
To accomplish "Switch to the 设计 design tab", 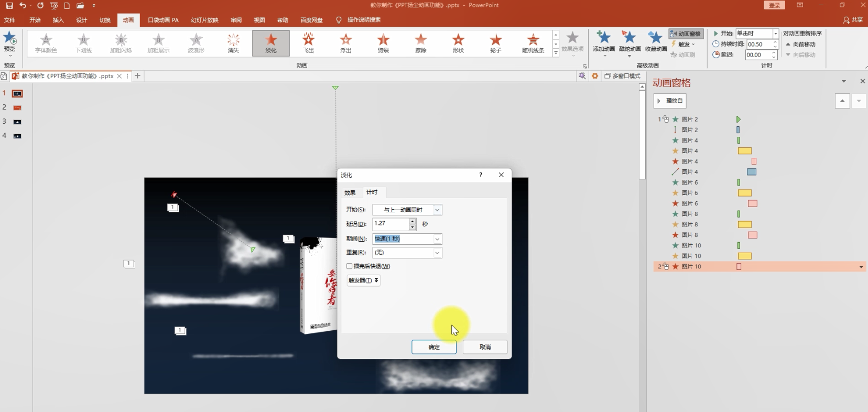I will pyautogui.click(x=82, y=20).
